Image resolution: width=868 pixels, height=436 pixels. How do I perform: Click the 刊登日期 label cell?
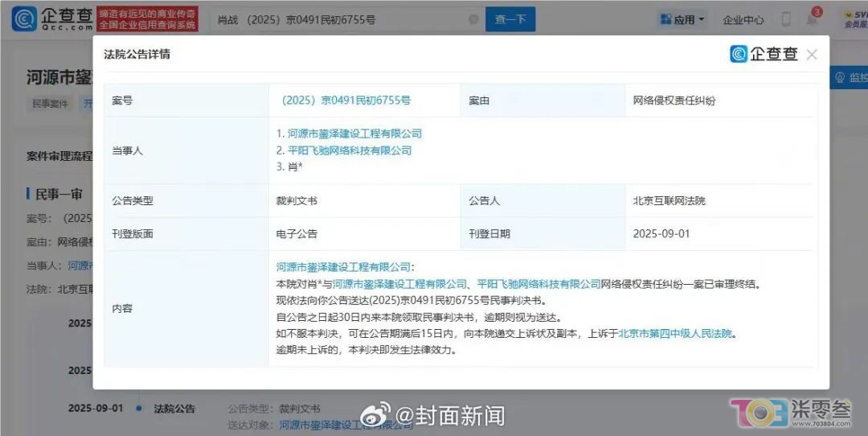(543, 234)
